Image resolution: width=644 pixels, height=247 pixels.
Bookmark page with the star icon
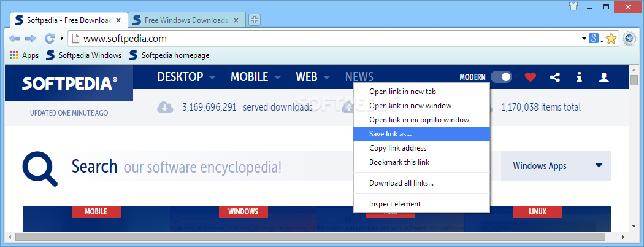pyautogui.click(x=611, y=39)
